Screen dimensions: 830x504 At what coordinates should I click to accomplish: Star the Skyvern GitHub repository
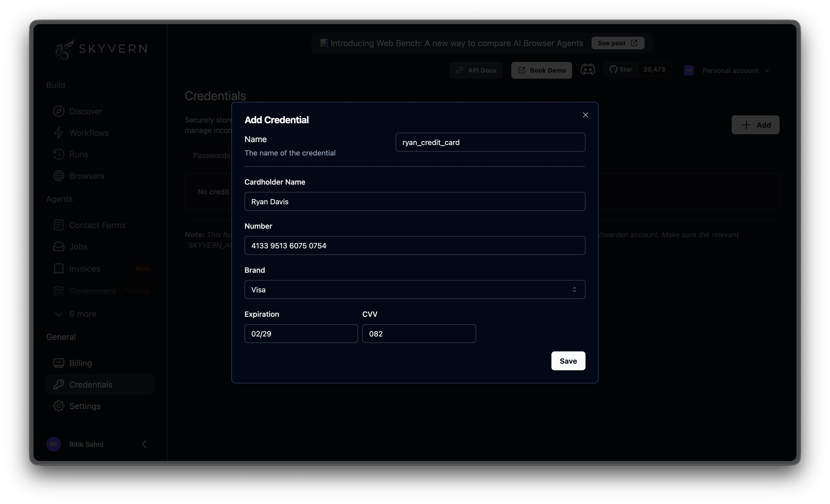coord(621,69)
